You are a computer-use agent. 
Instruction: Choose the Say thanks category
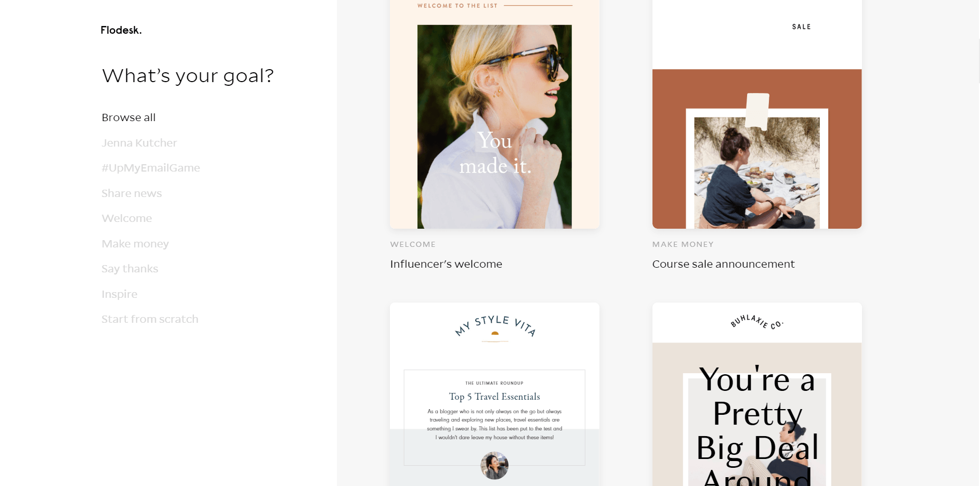tap(130, 269)
